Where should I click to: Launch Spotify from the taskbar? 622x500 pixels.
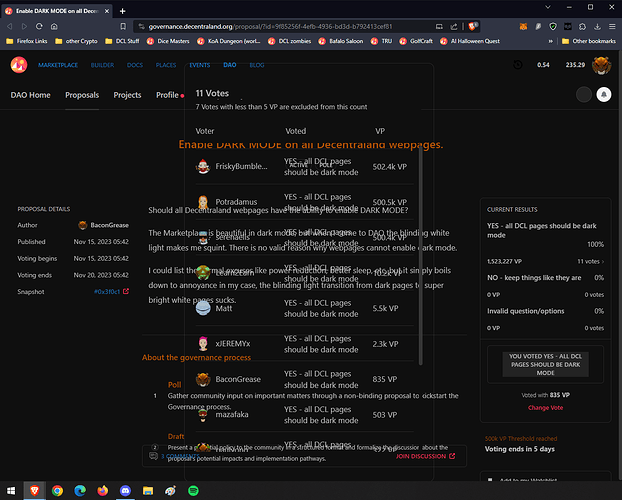(x=193, y=490)
